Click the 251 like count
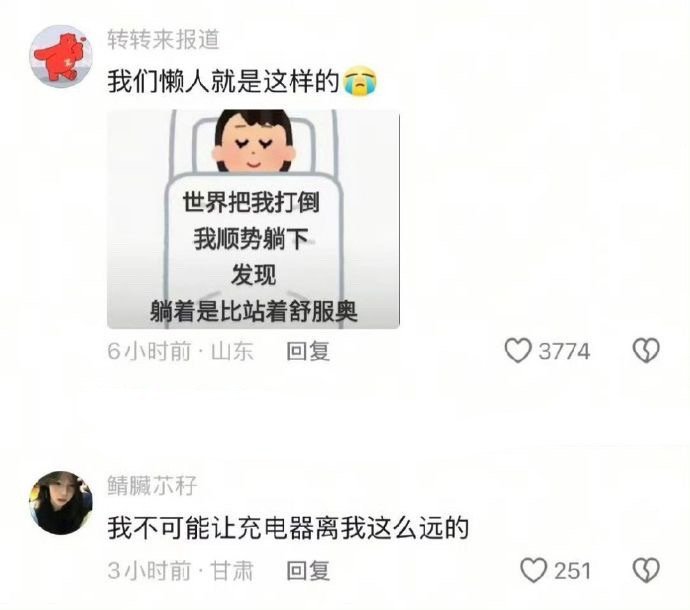This screenshot has width=690, height=610. 572,571
